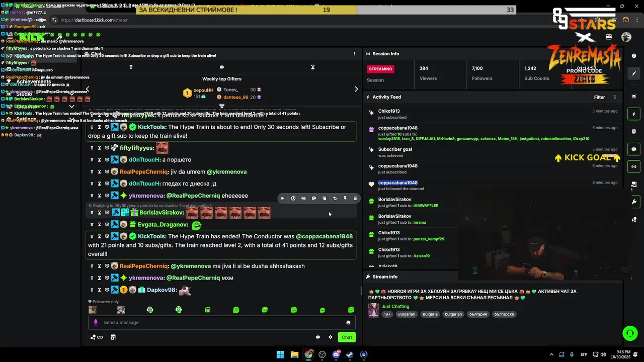Screen dimensions: 644x362
Task: Open Steam from taskbar
Action: pos(350,354)
